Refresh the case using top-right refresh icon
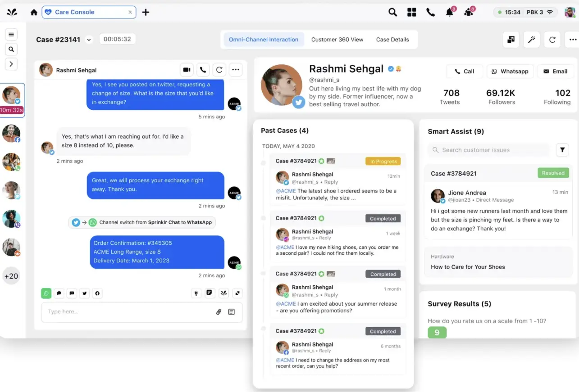This screenshot has height=392, width=579. click(552, 40)
